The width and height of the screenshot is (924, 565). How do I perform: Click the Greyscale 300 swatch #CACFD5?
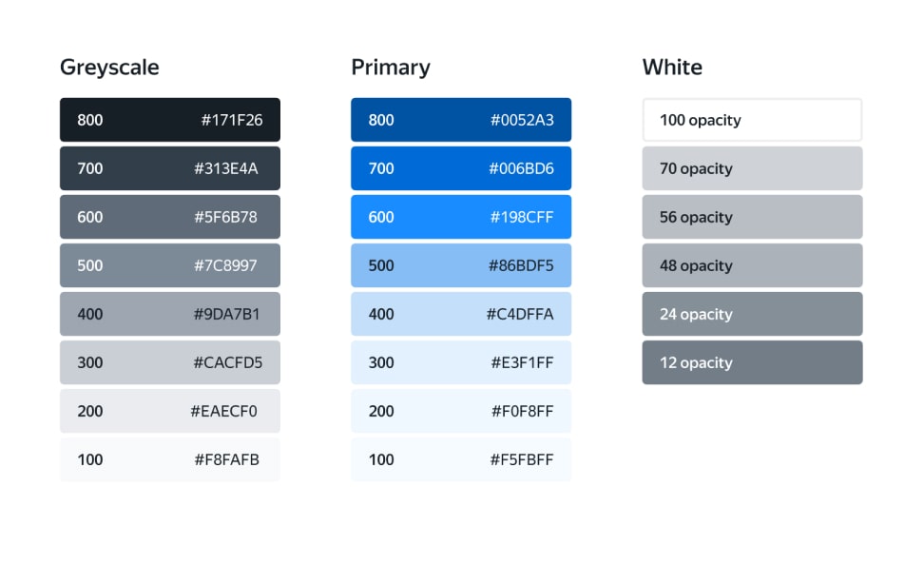coord(169,362)
